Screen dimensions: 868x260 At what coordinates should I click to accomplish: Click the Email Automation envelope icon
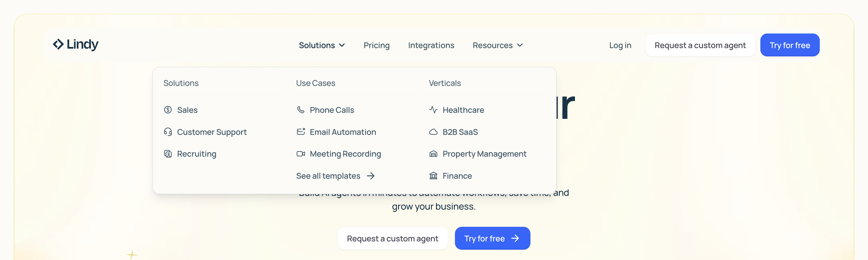click(301, 131)
